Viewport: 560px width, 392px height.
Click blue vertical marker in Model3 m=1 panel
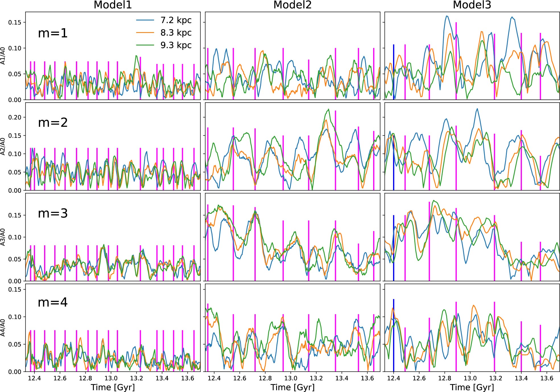click(394, 72)
